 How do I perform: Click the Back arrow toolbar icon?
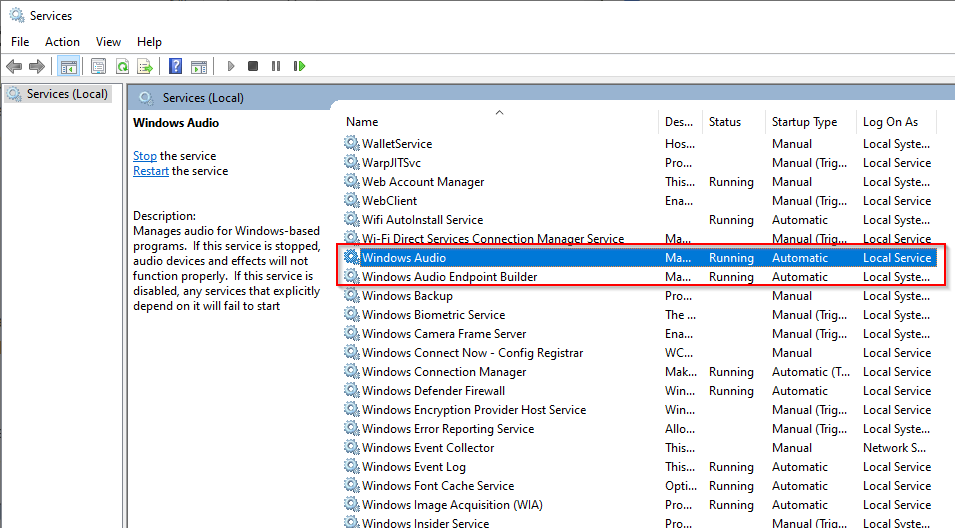(x=14, y=66)
